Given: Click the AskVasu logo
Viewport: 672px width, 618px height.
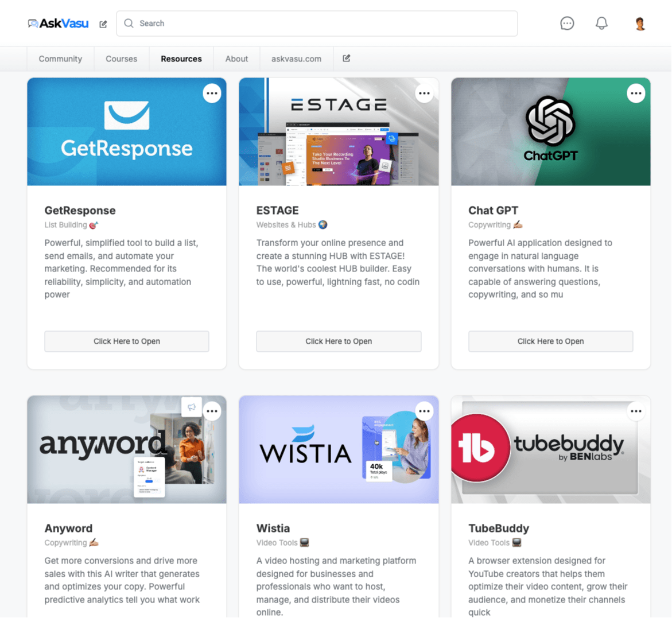Looking at the screenshot, I should pos(59,23).
